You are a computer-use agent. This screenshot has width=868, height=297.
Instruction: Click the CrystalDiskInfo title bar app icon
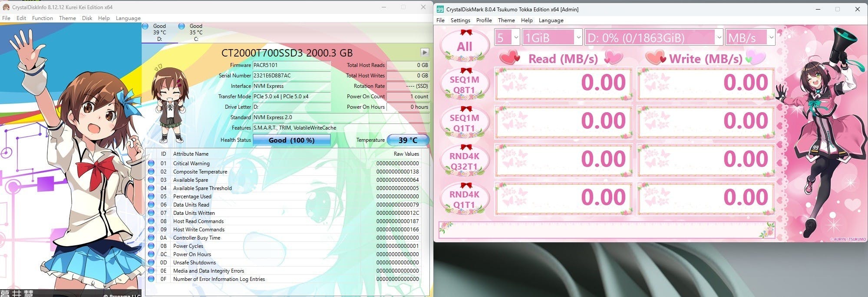[x=6, y=7]
